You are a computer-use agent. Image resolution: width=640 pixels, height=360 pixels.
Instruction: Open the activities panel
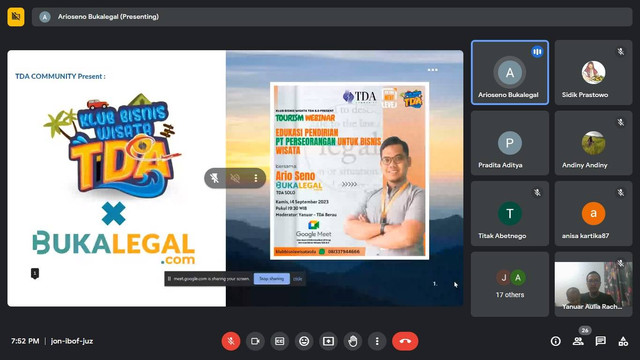623,341
